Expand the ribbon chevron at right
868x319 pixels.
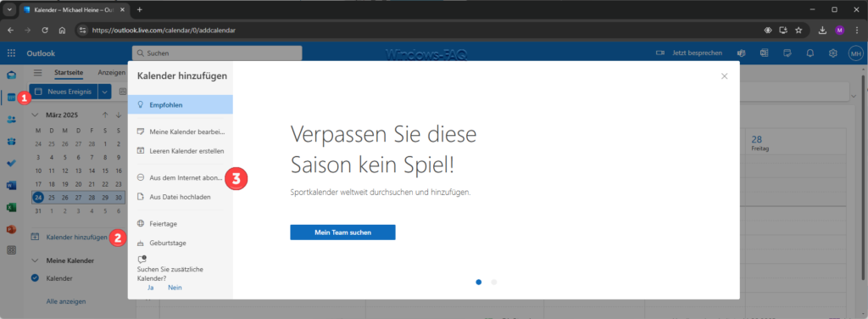pos(853,97)
